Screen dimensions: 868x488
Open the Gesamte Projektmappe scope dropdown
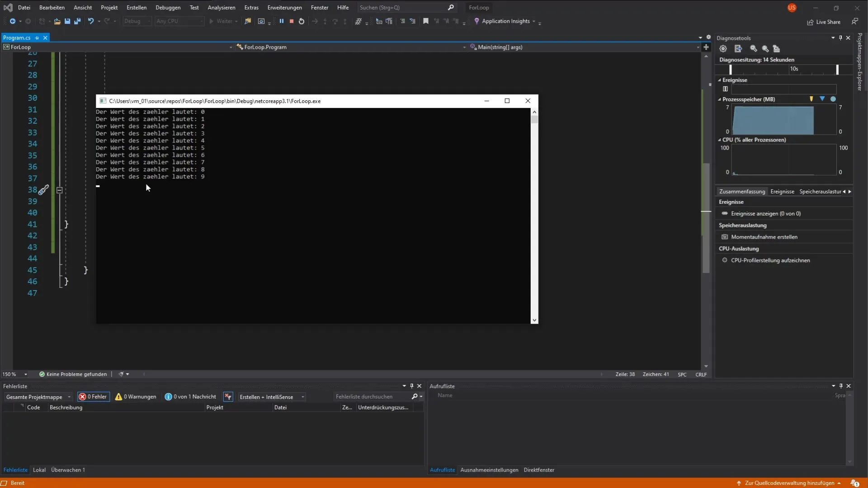pos(38,397)
